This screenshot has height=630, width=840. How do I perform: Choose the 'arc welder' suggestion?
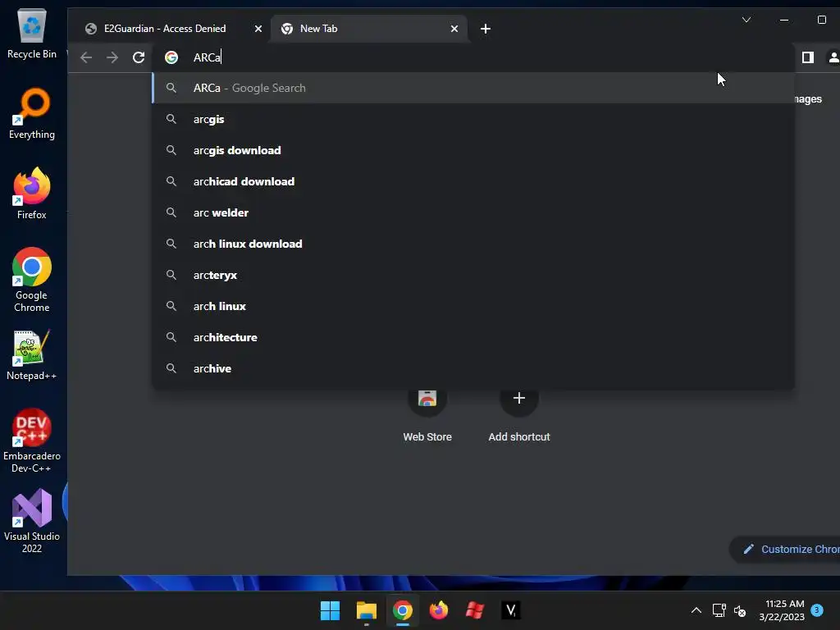coord(473,212)
